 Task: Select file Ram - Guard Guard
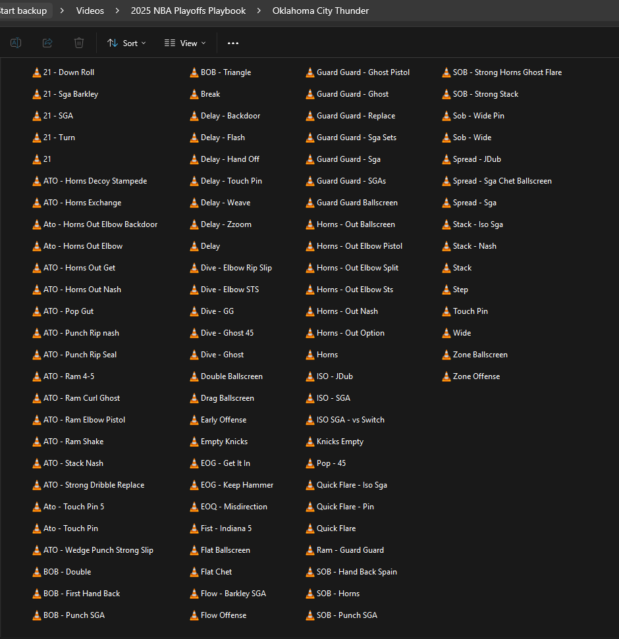[345, 550]
